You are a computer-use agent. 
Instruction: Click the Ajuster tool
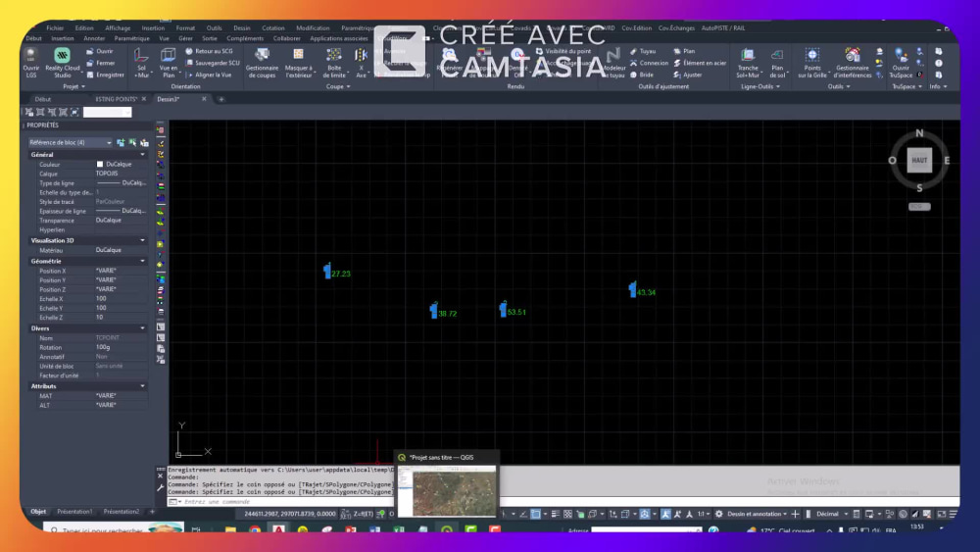[688, 75]
